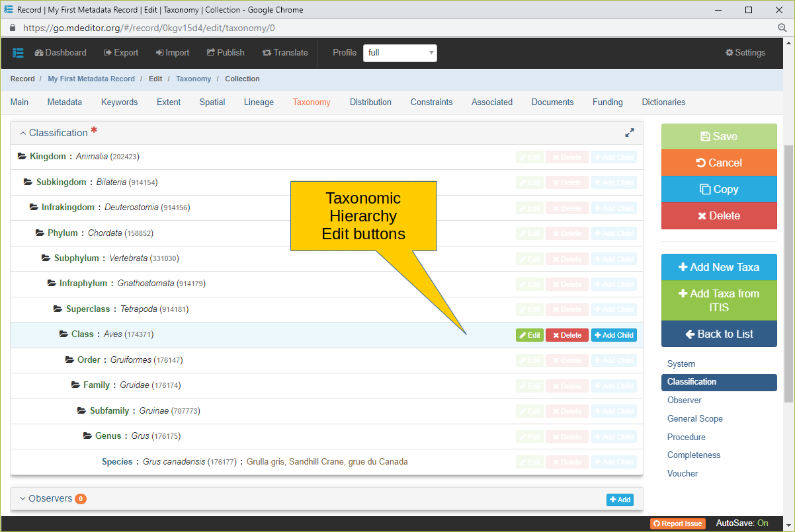Jump to the Voucher section link
Viewport: 795px width, 532px height.
pos(683,474)
